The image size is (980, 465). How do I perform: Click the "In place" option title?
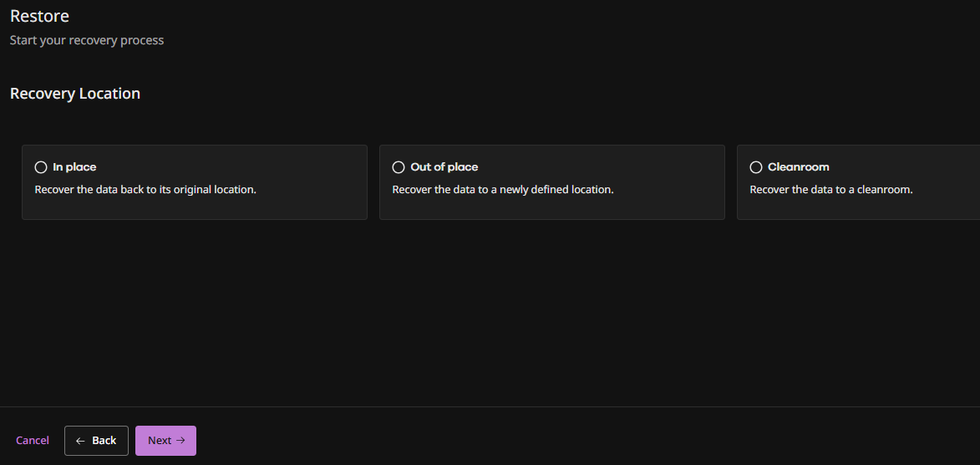coord(74,167)
